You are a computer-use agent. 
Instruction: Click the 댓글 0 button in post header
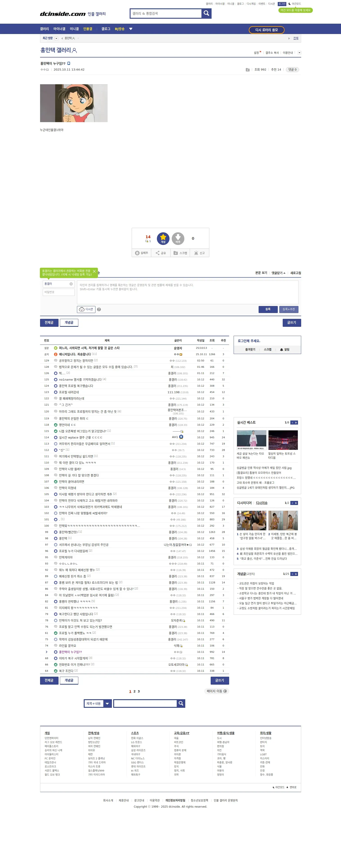292,70
